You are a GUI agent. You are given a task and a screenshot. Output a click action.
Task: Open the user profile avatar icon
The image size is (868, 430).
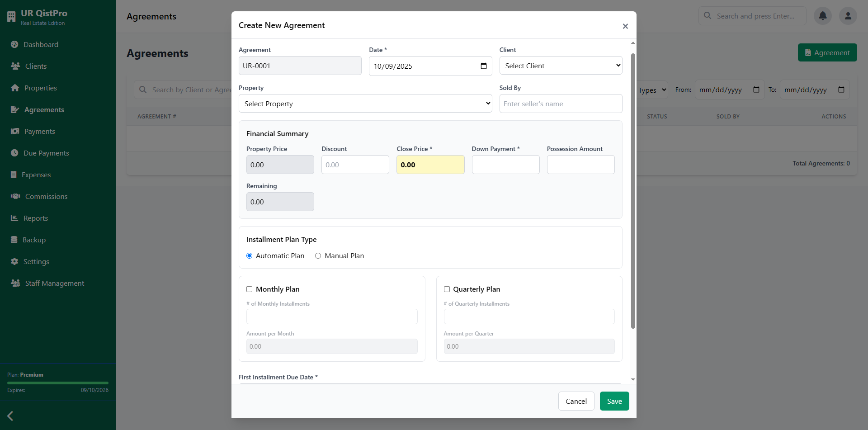point(848,16)
